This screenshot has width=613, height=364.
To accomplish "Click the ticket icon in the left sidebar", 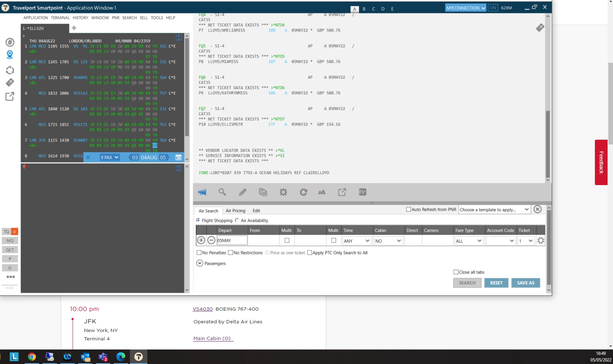I will pos(10,82).
